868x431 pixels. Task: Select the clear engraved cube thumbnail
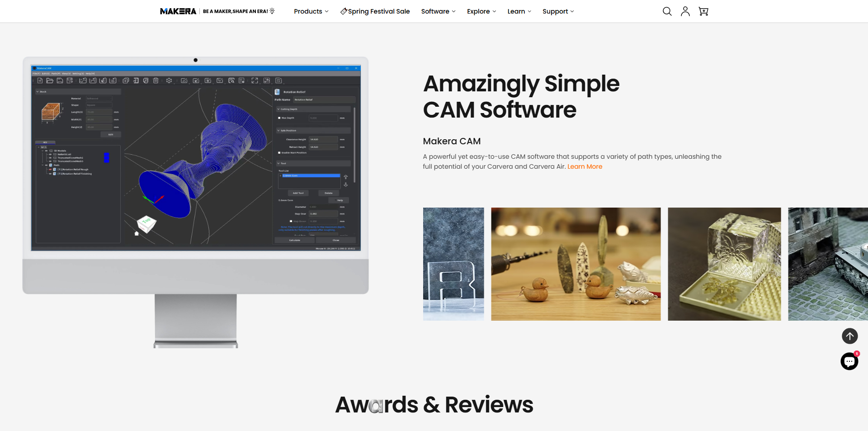pos(724,264)
